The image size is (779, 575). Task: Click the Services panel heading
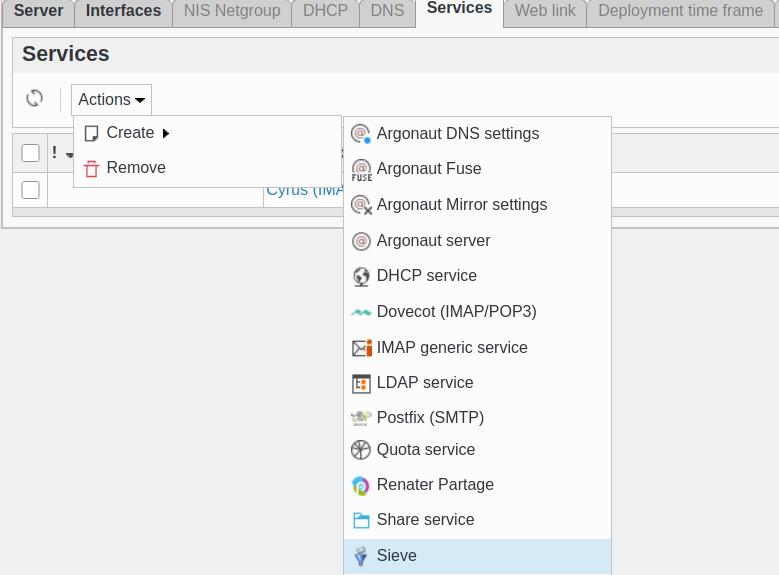point(66,54)
